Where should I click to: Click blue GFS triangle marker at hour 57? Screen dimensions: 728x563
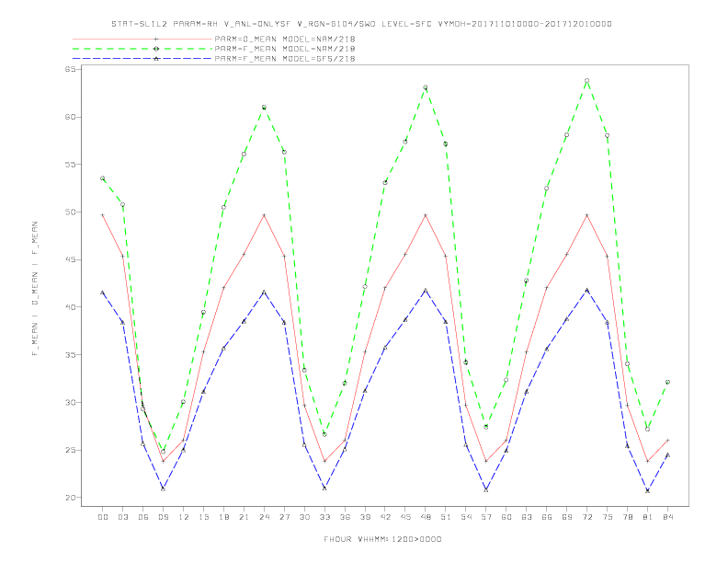coord(486,489)
